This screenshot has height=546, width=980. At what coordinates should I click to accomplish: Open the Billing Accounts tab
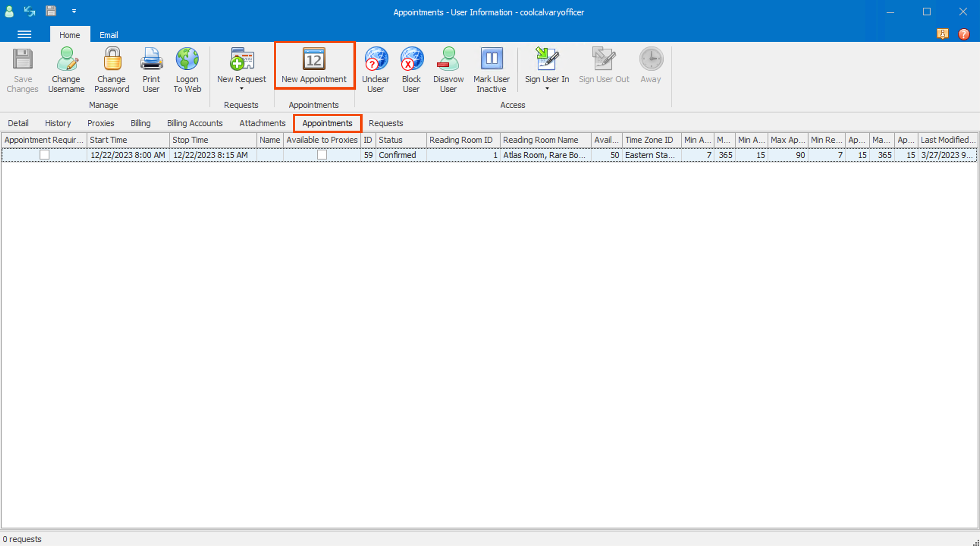pyautogui.click(x=195, y=123)
